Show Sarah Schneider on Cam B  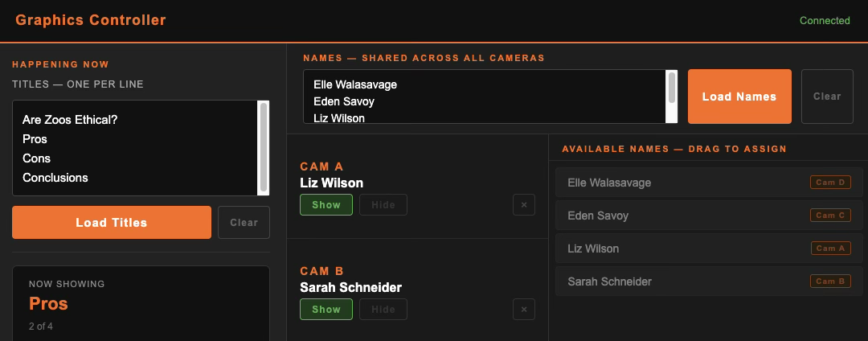click(326, 309)
